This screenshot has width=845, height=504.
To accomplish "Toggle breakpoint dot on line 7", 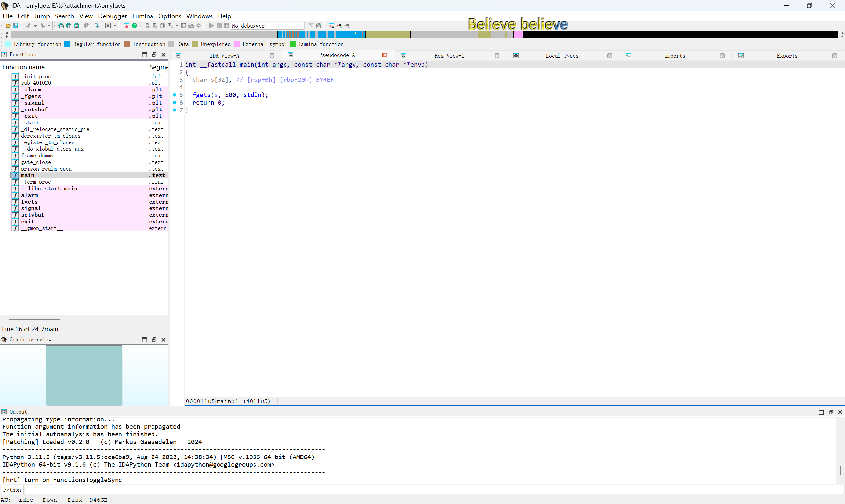I will click(x=175, y=110).
